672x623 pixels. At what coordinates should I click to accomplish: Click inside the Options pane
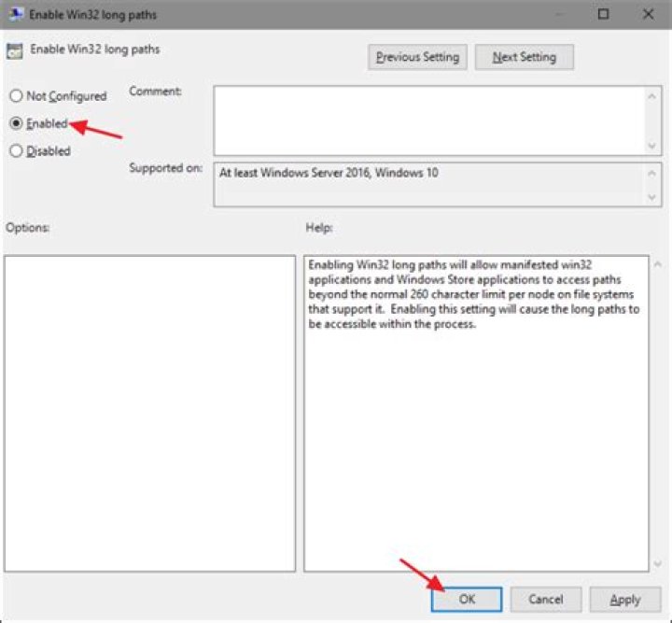pyautogui.click(x=150, y=414)
